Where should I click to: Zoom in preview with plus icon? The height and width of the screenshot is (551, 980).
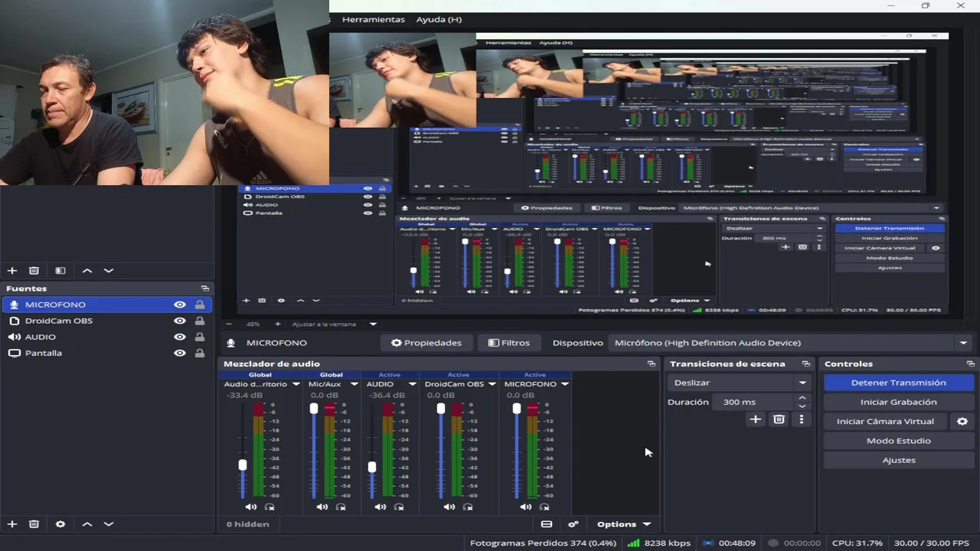tap(278, 324)
